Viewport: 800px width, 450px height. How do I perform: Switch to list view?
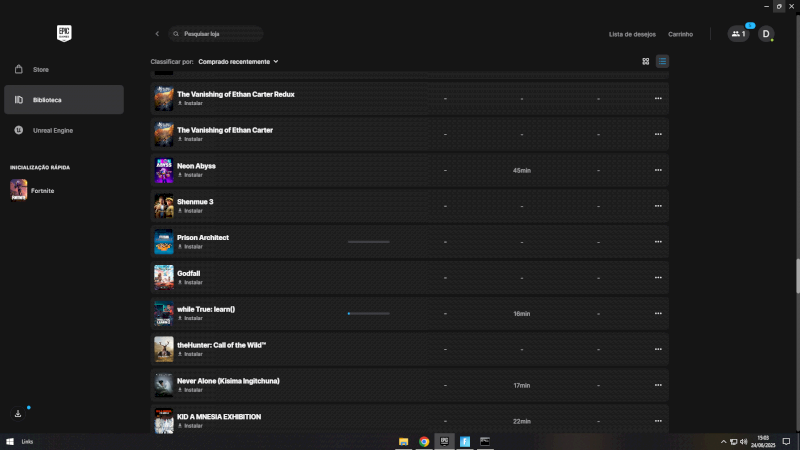662,61
